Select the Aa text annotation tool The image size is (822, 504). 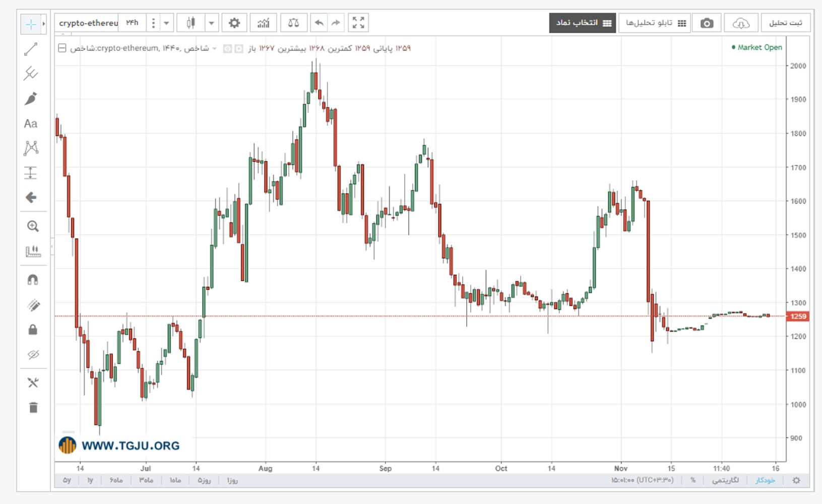pos(31,123)
